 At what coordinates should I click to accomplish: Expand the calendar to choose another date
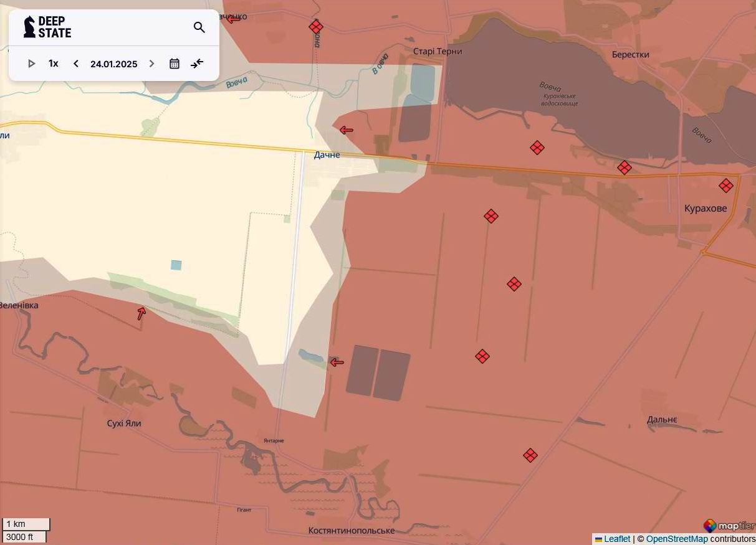175,63
